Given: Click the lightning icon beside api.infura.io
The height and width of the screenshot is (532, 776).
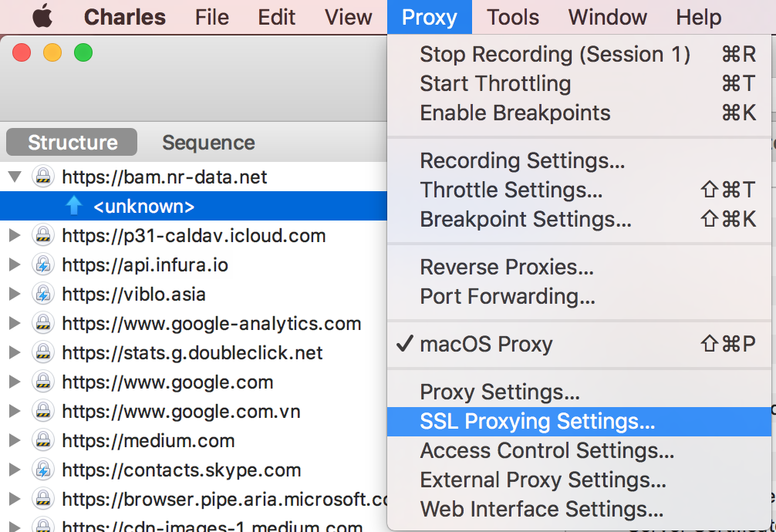Looking at the screenshot, I should click(43, 265).
